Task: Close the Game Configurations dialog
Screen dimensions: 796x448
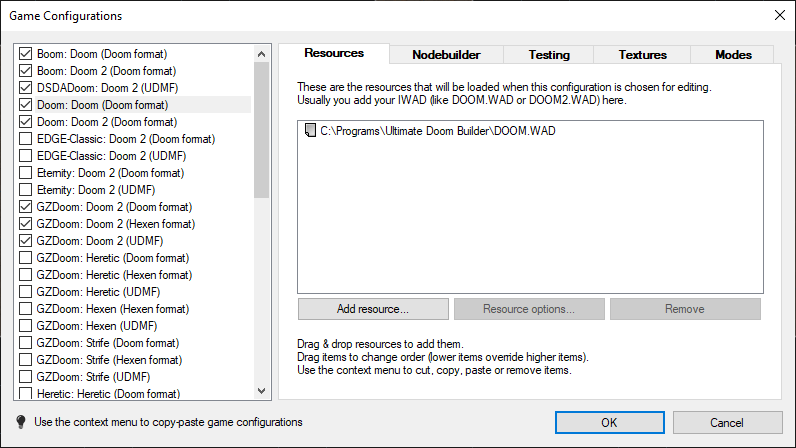Action: pyautogui.click(x=780, y=15)
